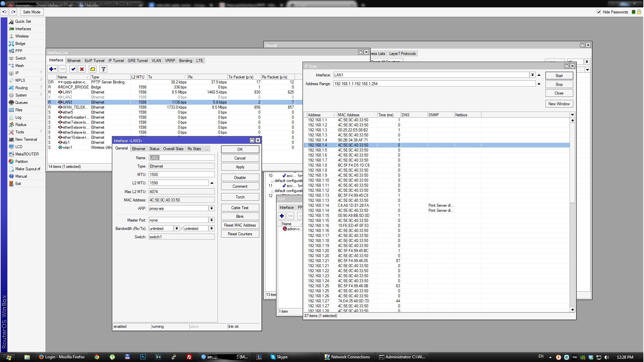Click the IP Scan vertical scrollbar down arrow
The image size is (644, 362).
572,310
